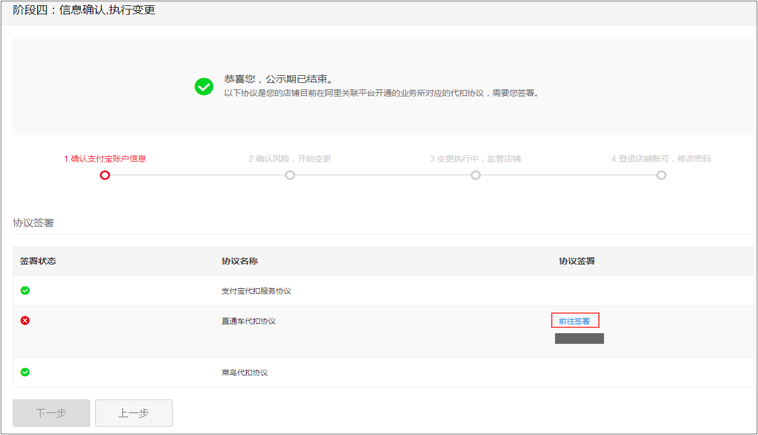
Task: Click the gray redacted bar under 前往签署
Action: (579, 338)
